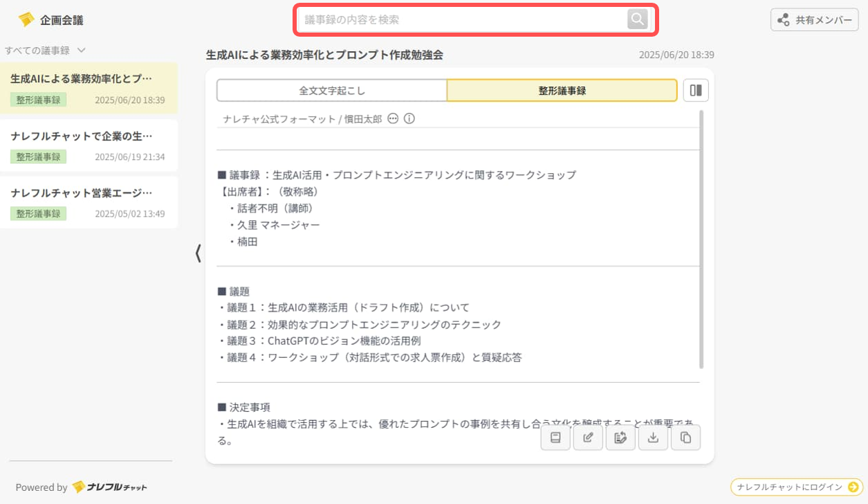Copy the minutes using the copy icon
The width and height of the screenshot is (868, 504).
pyautogui.click(x=685, y=437)
